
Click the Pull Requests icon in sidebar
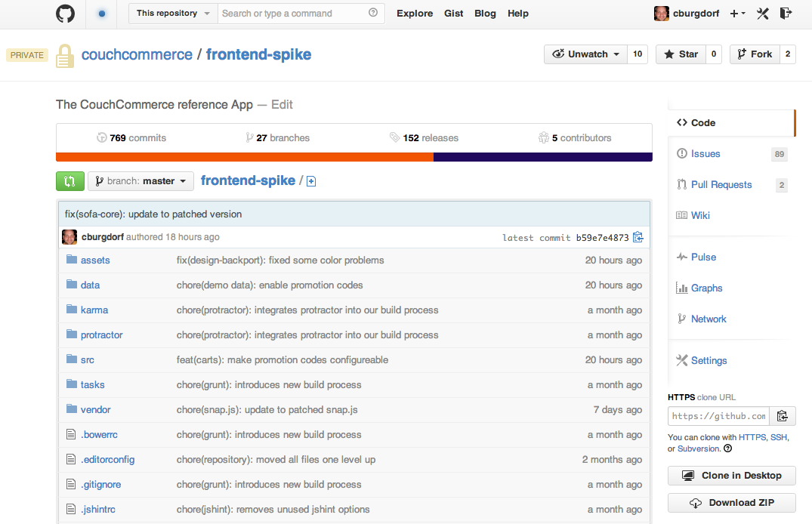click(682, 184)
